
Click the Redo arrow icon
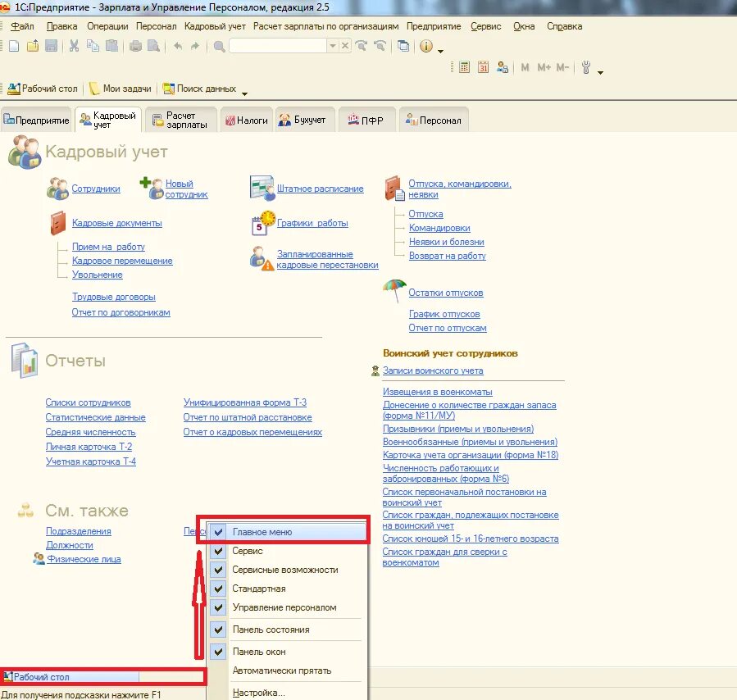click(195, 46)
